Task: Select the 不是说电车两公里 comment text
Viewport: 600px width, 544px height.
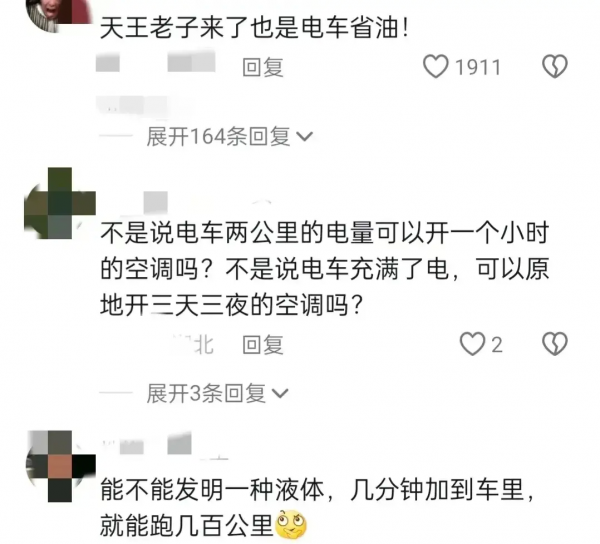Action: (x=325, y=269)
